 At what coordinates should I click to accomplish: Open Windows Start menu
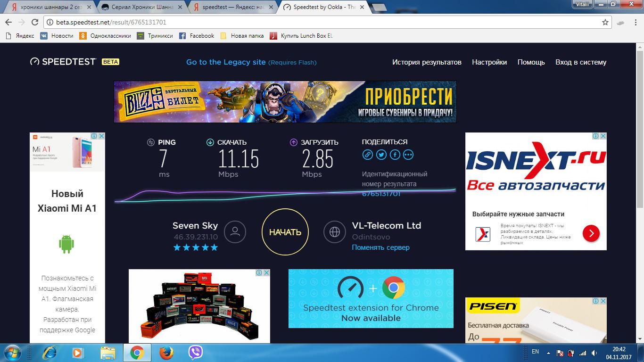coord(12,353)
